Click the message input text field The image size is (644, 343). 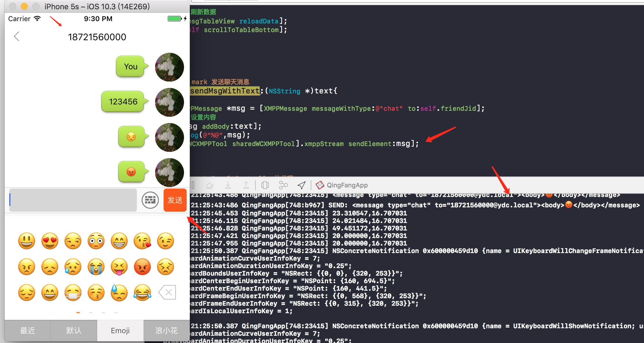coord(72,200)
